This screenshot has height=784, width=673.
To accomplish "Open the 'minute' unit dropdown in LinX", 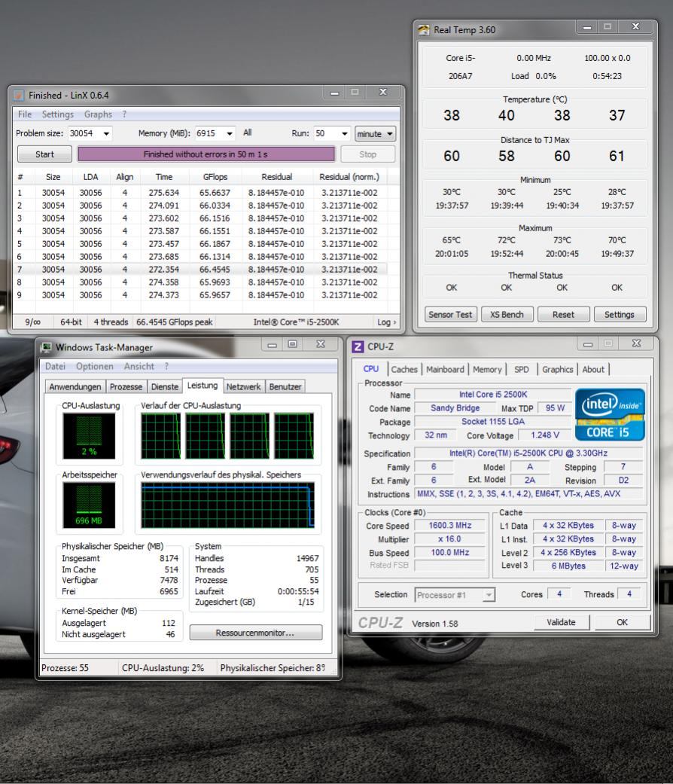I will pos(375,133).
